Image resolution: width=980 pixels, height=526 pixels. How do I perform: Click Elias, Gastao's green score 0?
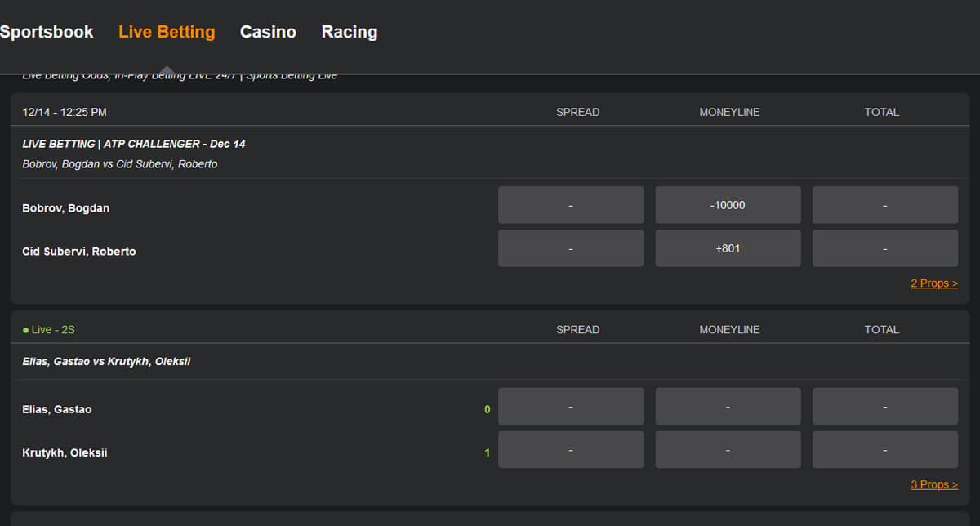point(488,409)
